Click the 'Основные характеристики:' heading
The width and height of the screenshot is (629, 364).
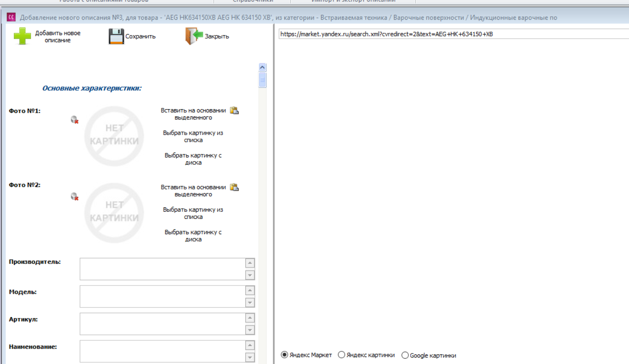[x=92, y=88]
